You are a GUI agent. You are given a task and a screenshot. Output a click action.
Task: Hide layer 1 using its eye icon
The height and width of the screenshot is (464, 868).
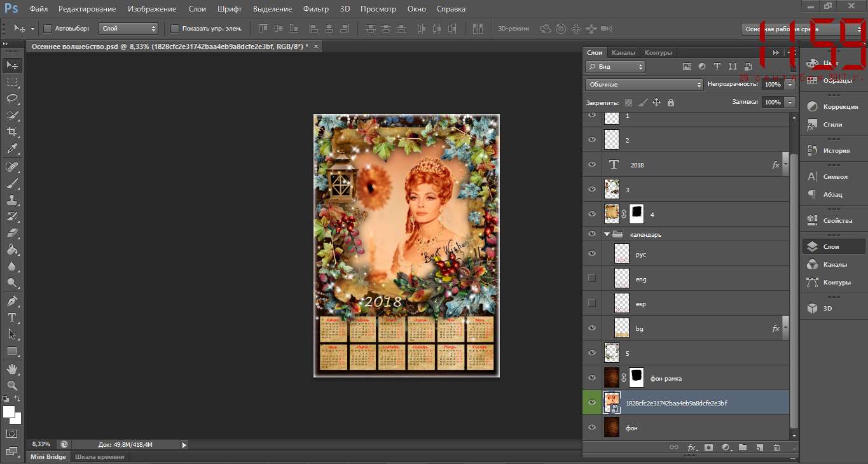coord(592,115)
